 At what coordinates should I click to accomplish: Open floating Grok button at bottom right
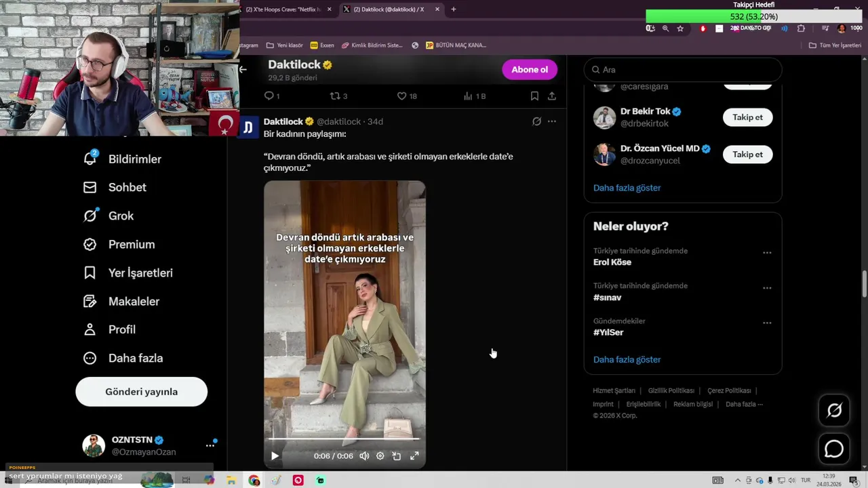(834, 410)
